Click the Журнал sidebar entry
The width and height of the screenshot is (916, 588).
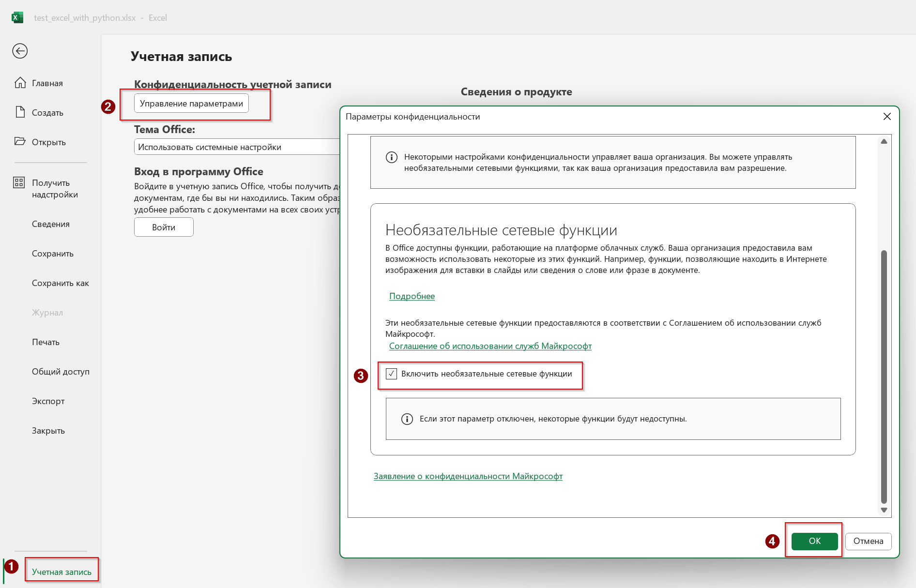pos(47,313)
